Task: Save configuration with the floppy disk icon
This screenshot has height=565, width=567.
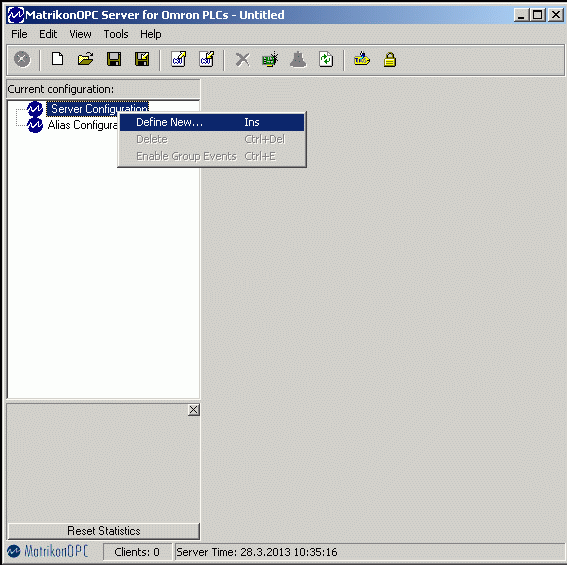Action: [x=114, y=59]
